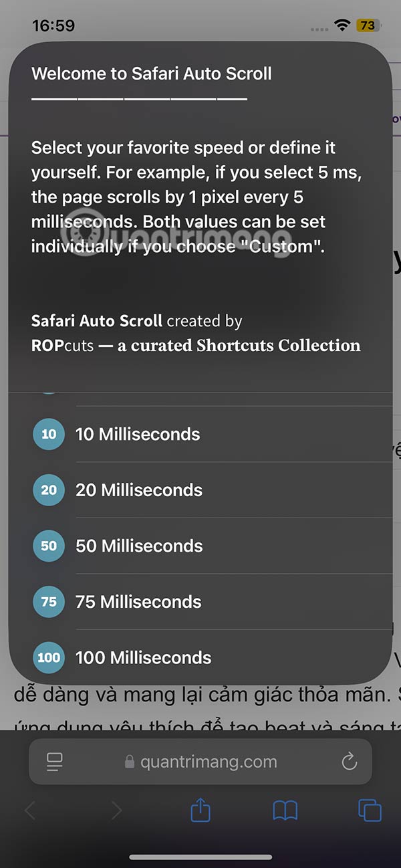Tap the ROPcuts Shortcuts Collection credit text
This screenshot has height=868, width=401.
[196, 346]
